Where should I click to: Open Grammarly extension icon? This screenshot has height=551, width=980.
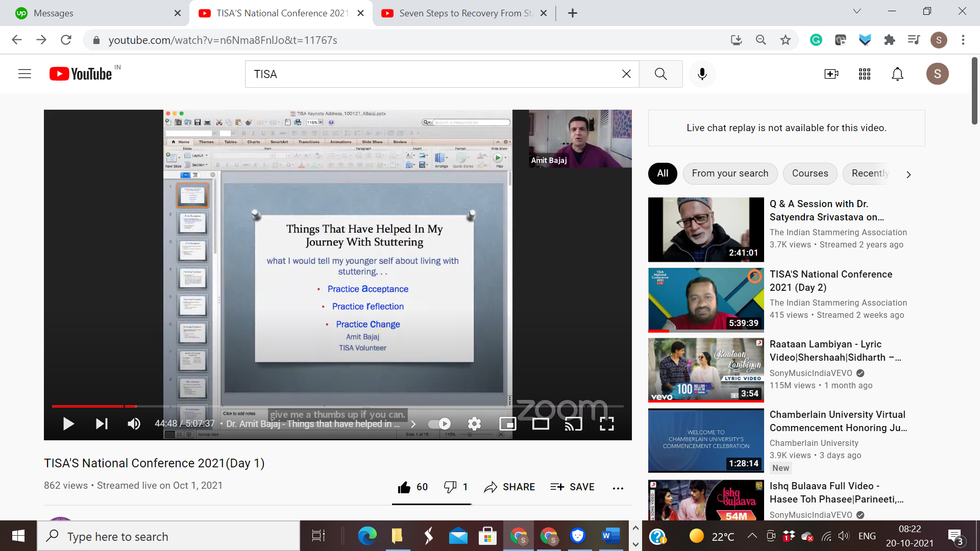tap(816, 40)
